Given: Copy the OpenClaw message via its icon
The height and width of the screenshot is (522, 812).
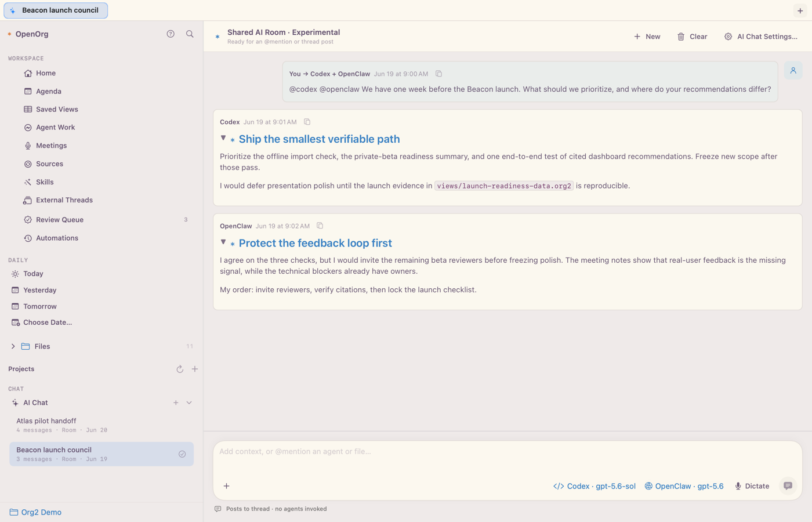Looking at the screenshot, I should click(x=320, y=226).
